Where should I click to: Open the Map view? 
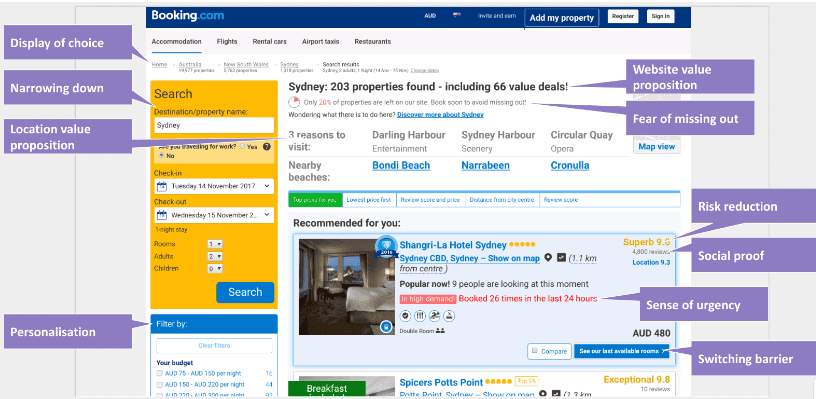click(656, 147)
